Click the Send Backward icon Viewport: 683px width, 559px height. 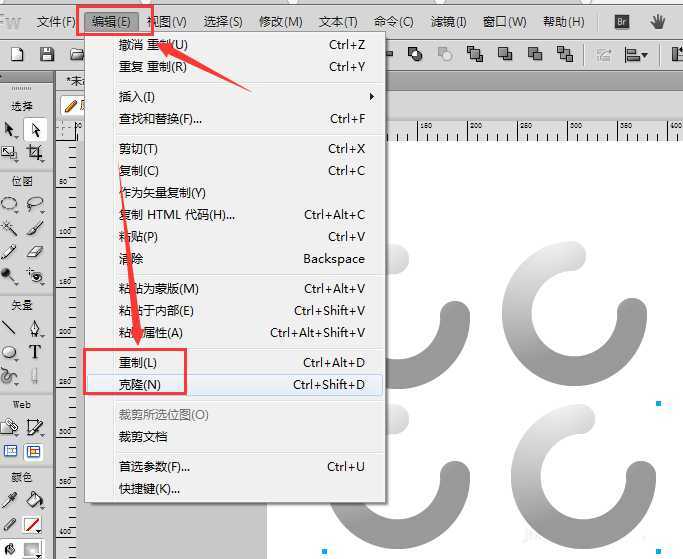pos(534,54)
